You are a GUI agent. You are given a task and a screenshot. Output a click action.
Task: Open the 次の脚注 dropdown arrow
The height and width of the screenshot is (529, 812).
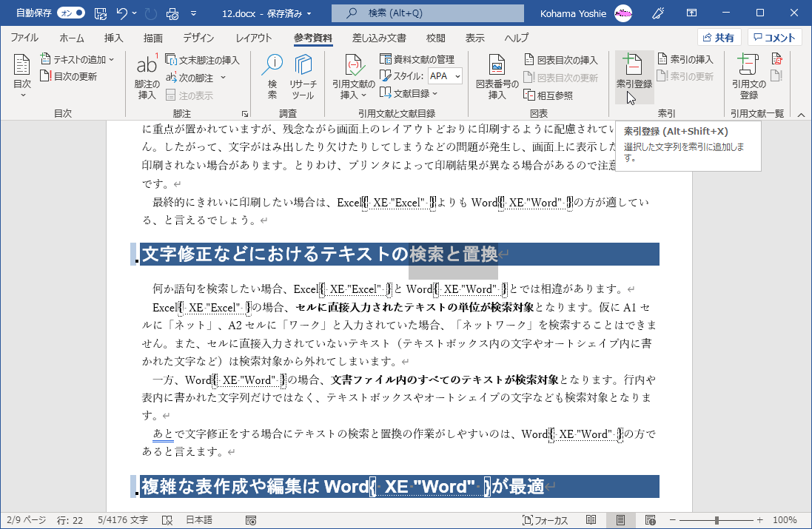pos(224,78)
